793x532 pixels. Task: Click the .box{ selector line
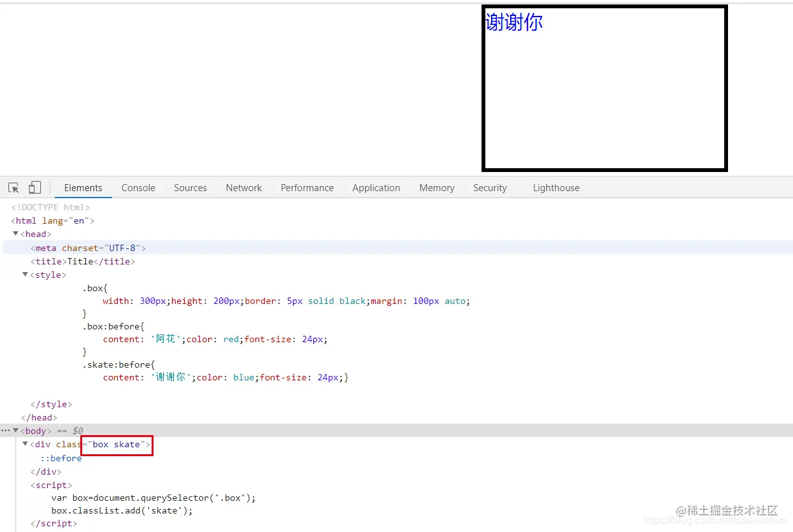pos(95,288)
